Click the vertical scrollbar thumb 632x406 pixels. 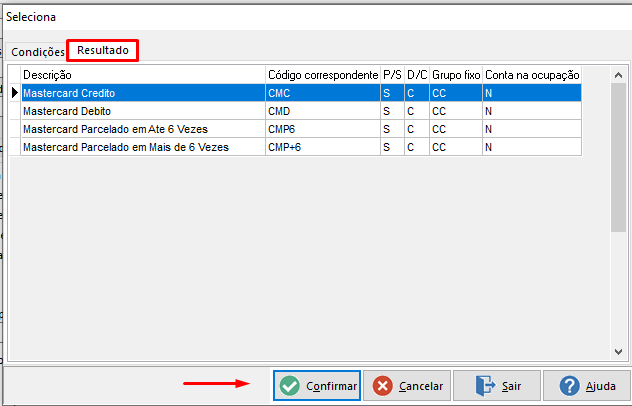[x=618, y=157]
